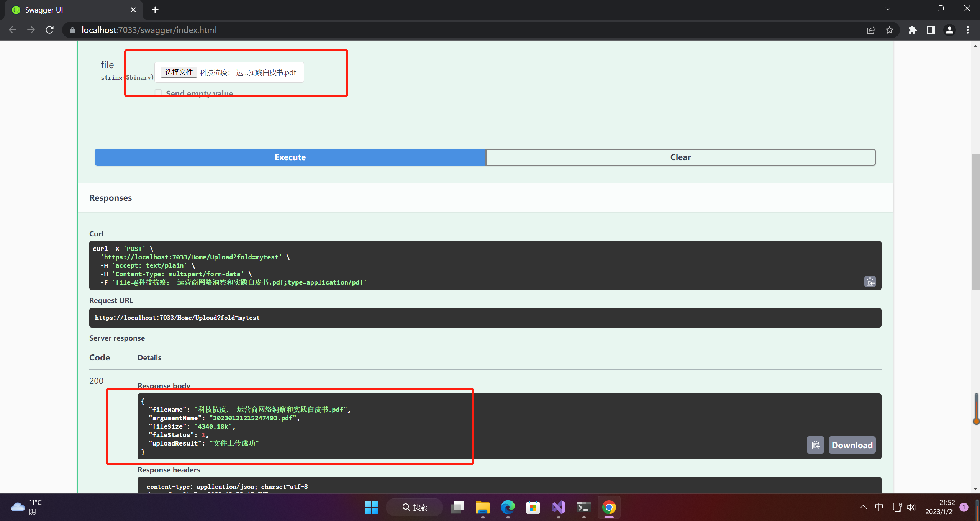Reload the Swagger page
Screen dimensions: 980x521
pyautogui.click(x=49, y=30)
